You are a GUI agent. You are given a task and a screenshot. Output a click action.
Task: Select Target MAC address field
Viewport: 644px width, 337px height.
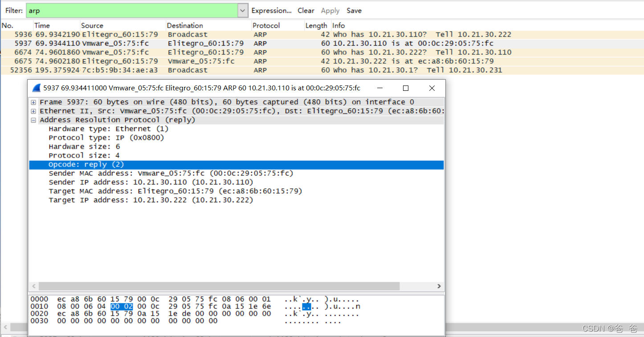(x=175, y=191)
